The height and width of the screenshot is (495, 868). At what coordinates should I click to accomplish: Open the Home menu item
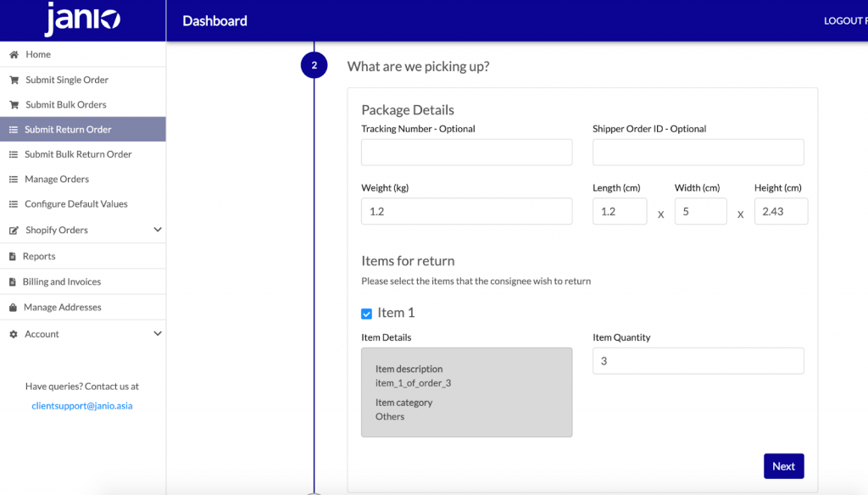pos(83,54)
